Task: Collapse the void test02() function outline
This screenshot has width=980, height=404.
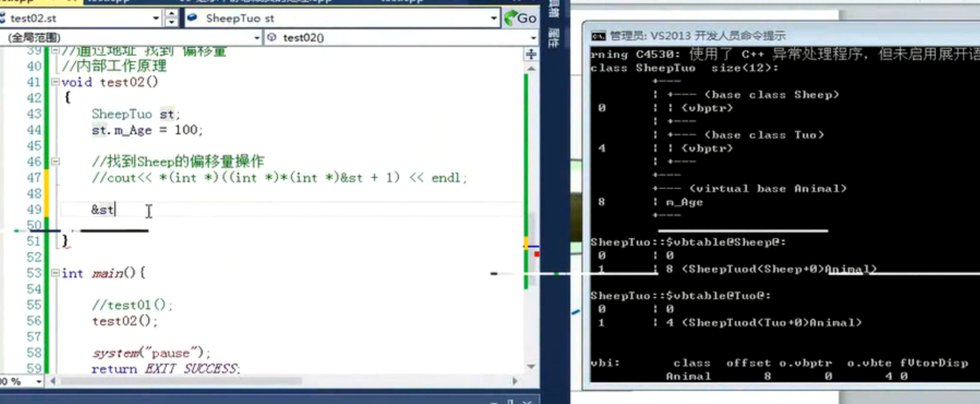Action: tap(55, 82)
